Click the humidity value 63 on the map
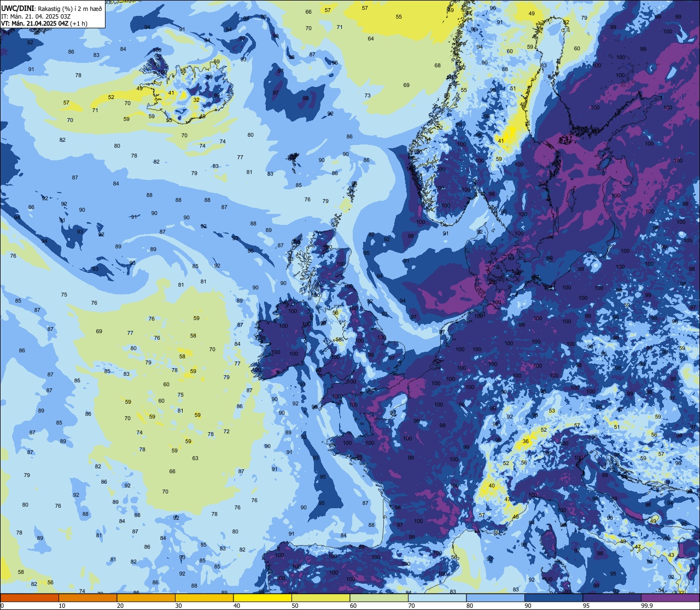This screenshot has height=610, width=700. click(195, 458)
